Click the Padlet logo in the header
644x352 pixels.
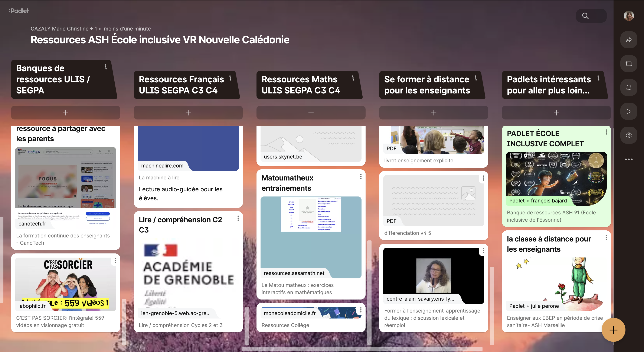coord(19,11)
